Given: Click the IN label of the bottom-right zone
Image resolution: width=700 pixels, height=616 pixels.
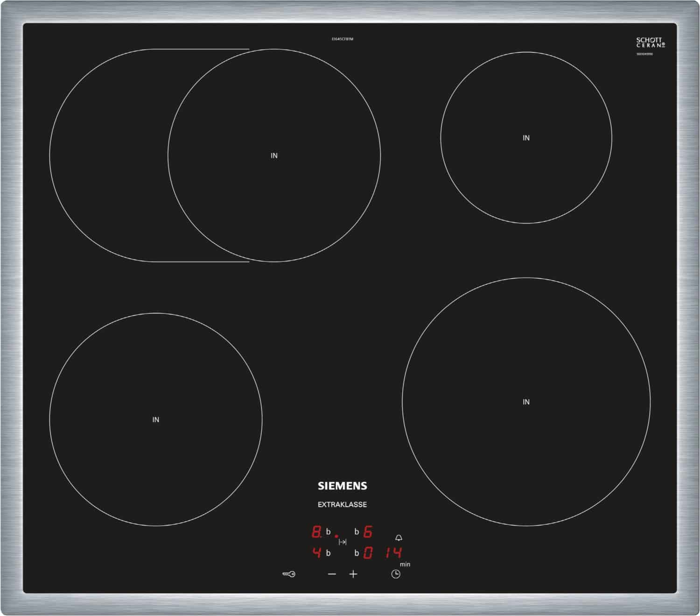Looking at the screenshot, I should [526, 402].
